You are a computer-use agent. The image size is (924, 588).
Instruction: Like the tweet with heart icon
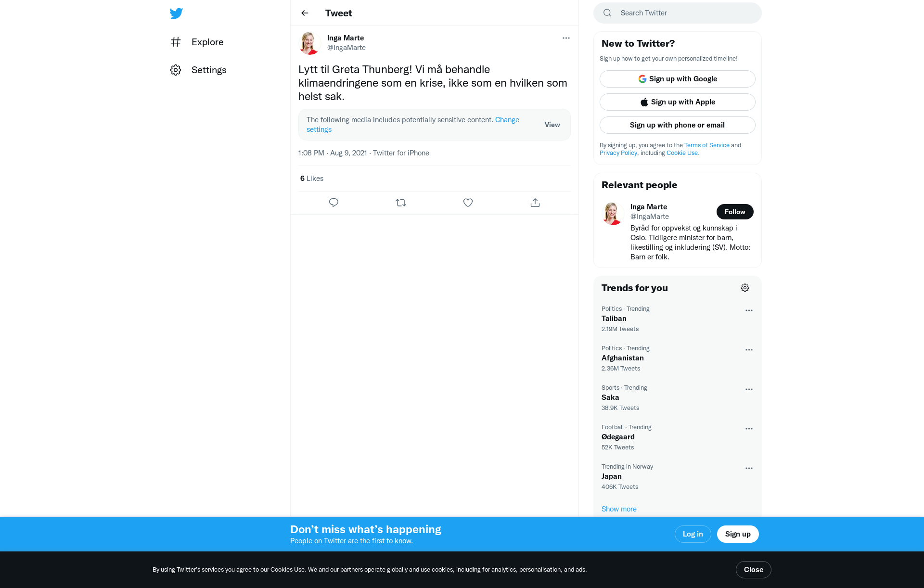[x=468, y=203]
